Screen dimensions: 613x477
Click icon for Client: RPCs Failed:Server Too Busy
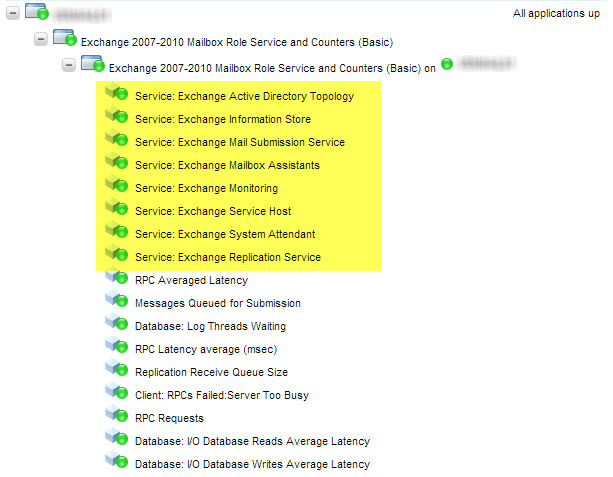point(117,391)
